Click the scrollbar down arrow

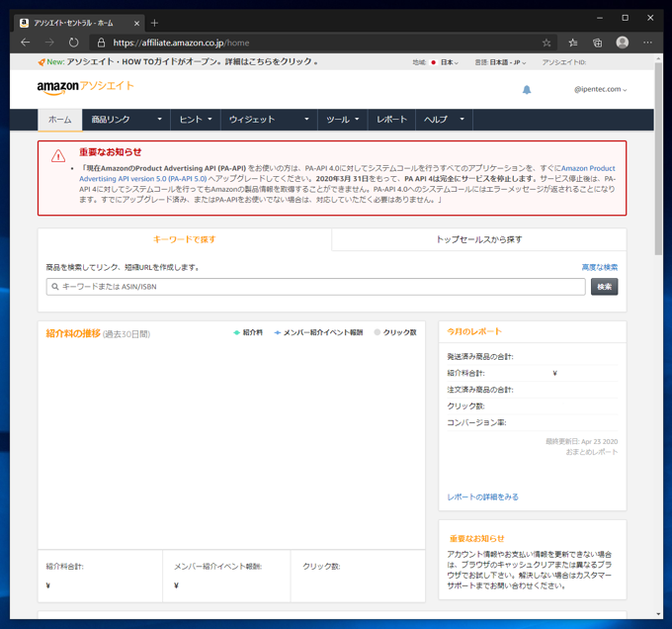pos(659,614)
